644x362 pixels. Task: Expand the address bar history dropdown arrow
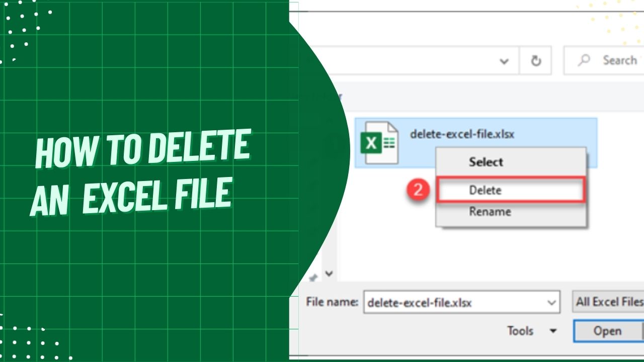pyautogui.click(x=504, y=61)
